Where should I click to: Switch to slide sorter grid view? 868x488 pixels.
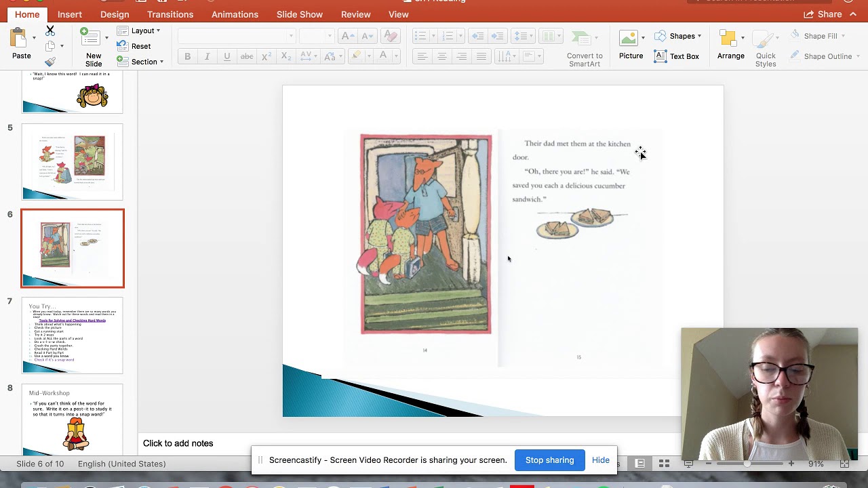point(664,464)
